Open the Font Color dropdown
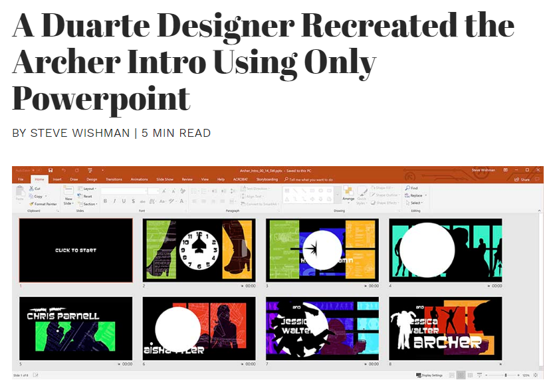559x392 pixels. (182, 201)
